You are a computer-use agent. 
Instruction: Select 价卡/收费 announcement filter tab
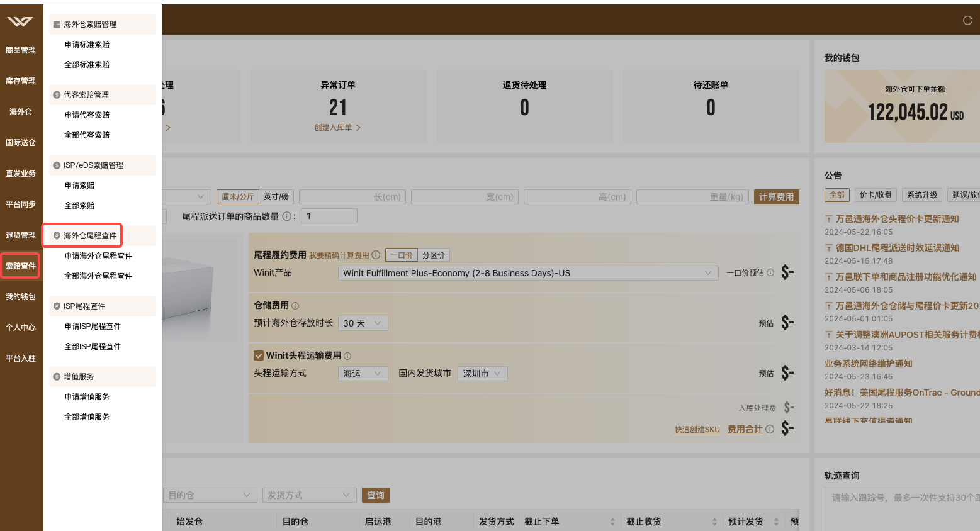point(876,195)
